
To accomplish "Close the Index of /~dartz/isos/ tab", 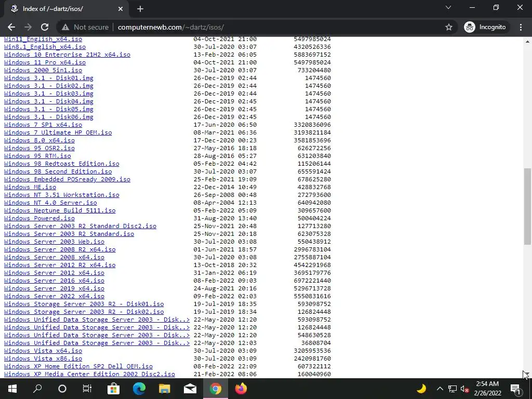I will (x=121, y=9).
